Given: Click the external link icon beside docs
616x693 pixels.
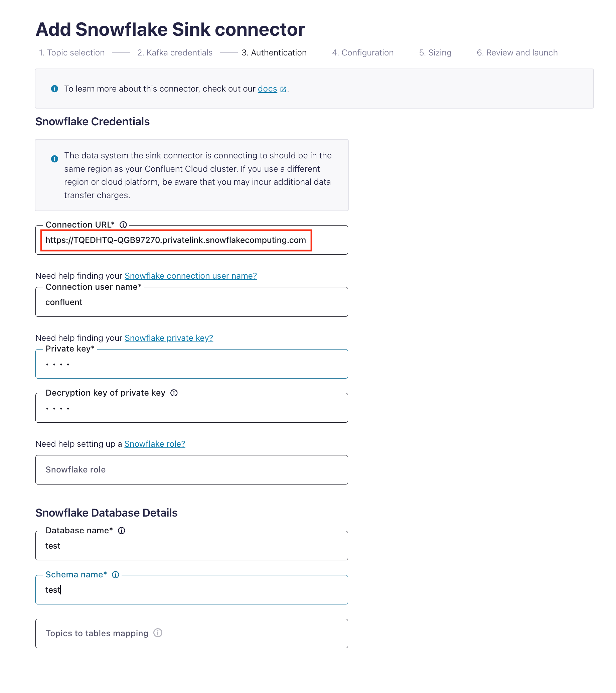Looking at the screenshot, I should [283, 89].
